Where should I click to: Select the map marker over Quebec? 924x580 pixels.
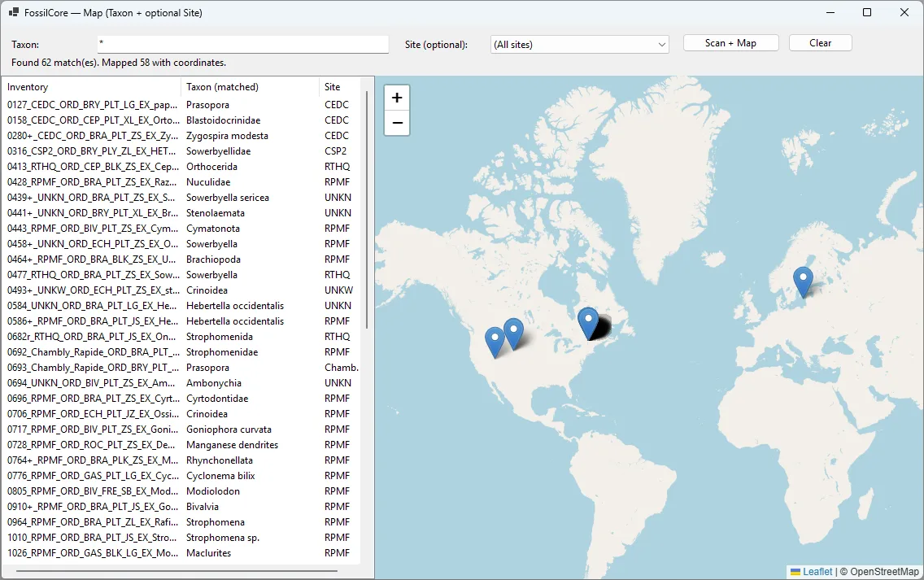(588, 323)
